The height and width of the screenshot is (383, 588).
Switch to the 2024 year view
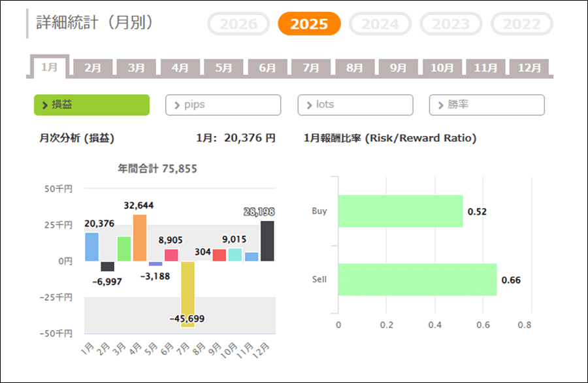coord(380,24)
